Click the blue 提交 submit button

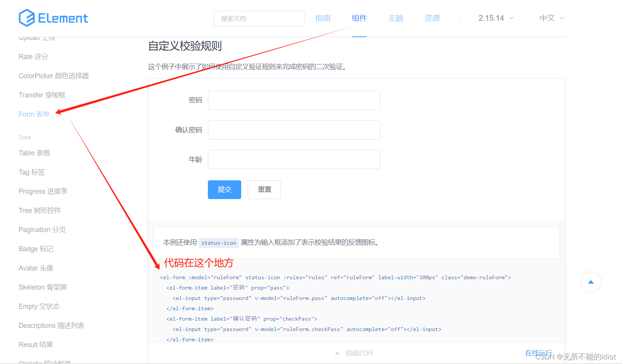coord(224,189)
